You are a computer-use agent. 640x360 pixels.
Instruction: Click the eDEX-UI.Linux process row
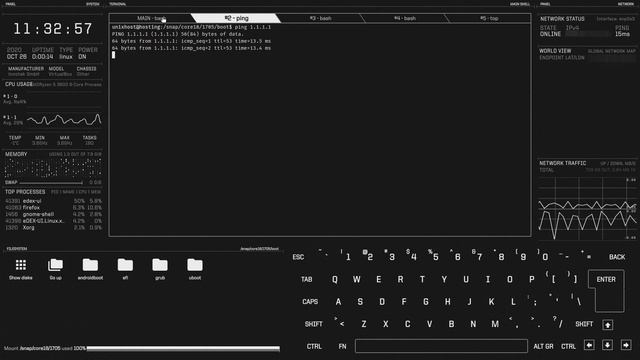click(x=53, y=221)
